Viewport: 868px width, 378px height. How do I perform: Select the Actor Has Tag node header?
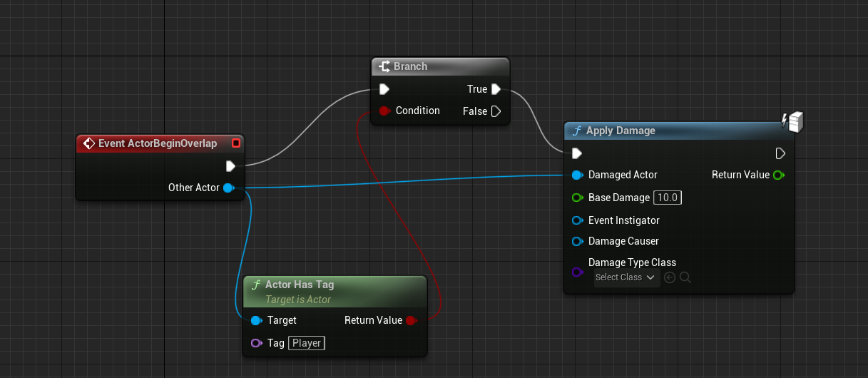coord(335,291)
